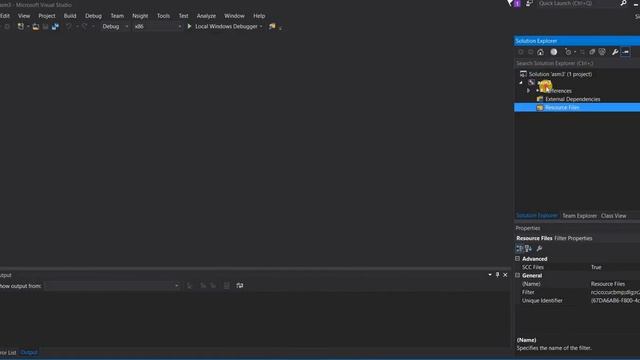Open the Build menu

(70, 16)
